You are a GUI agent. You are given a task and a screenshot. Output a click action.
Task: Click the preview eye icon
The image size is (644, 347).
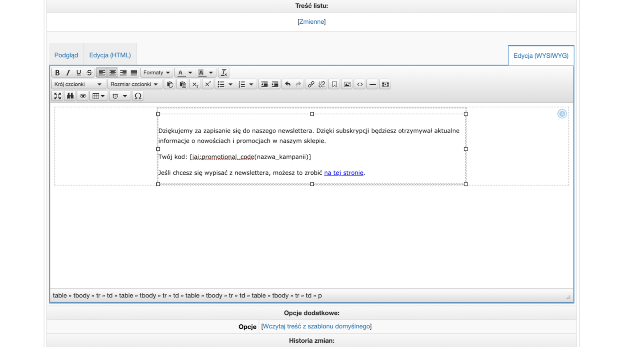[83, 96]
